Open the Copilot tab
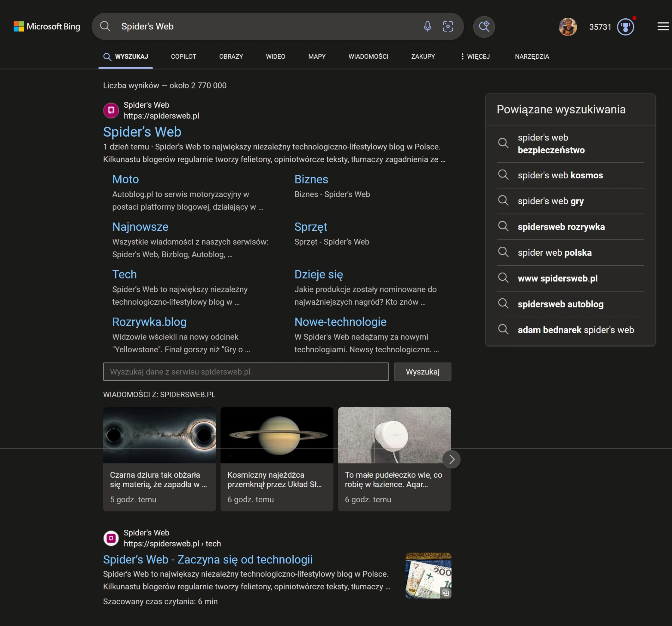This screenshot has height=626, width=672. [x=183, y=57]
